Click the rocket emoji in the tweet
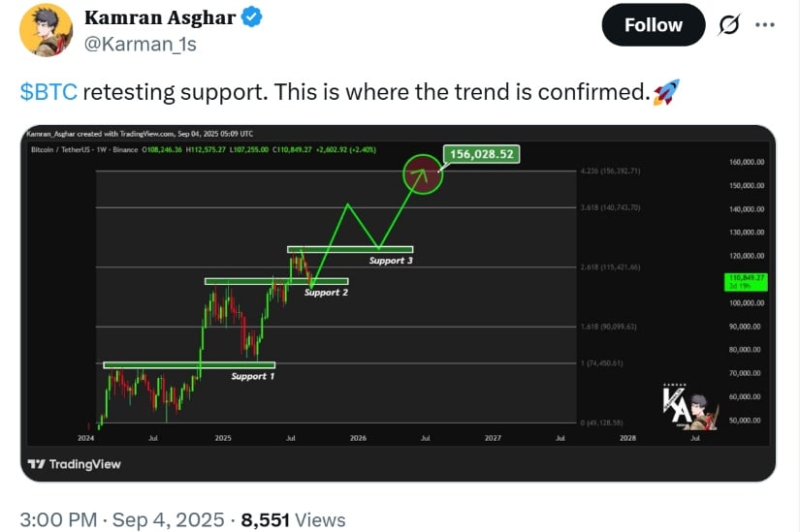 pyautogui.click(x=666, y=92)
